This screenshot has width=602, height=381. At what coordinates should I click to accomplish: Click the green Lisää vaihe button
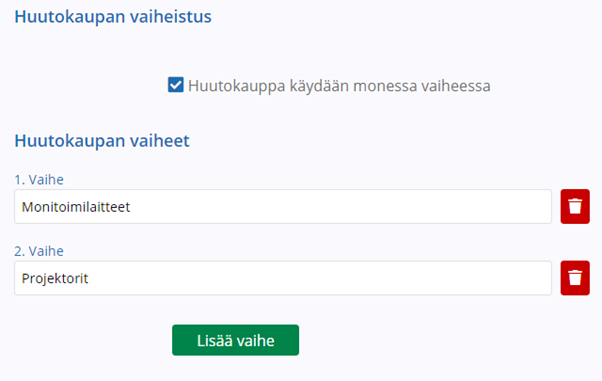tap(235, 340)
